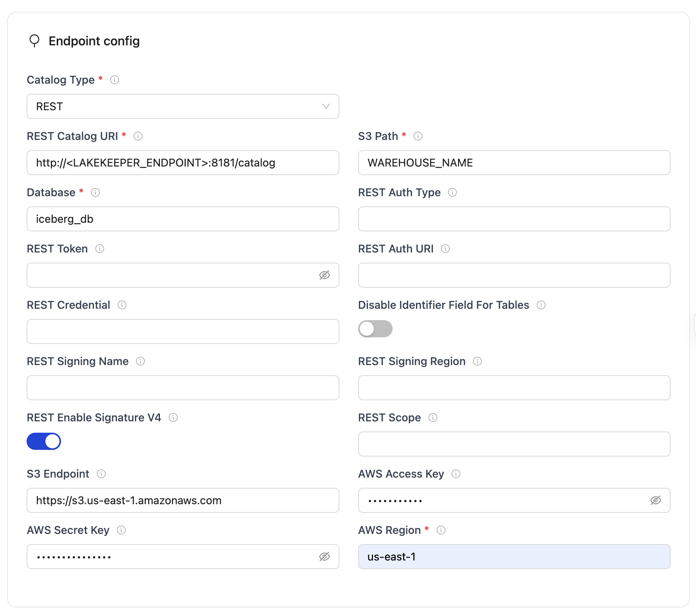Turn off REST Enable Signature V4 toggle
This screenshot has height=616, width=696.
tap(44, 441)
